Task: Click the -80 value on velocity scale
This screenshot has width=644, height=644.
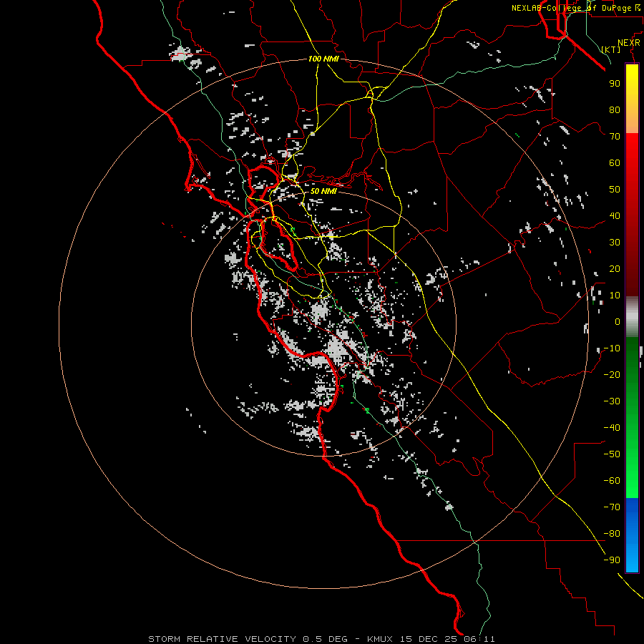Action: coord(612,534)
